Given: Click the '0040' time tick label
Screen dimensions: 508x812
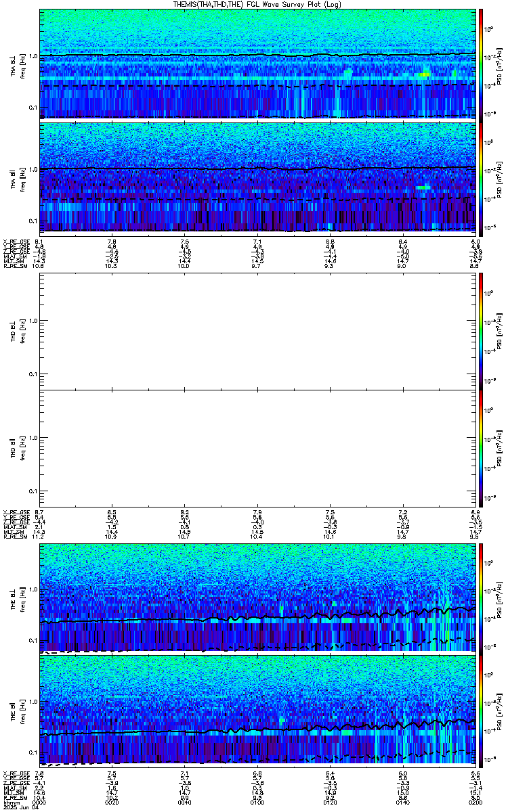Looking at the screenshot, I should (x=184, y=802).
